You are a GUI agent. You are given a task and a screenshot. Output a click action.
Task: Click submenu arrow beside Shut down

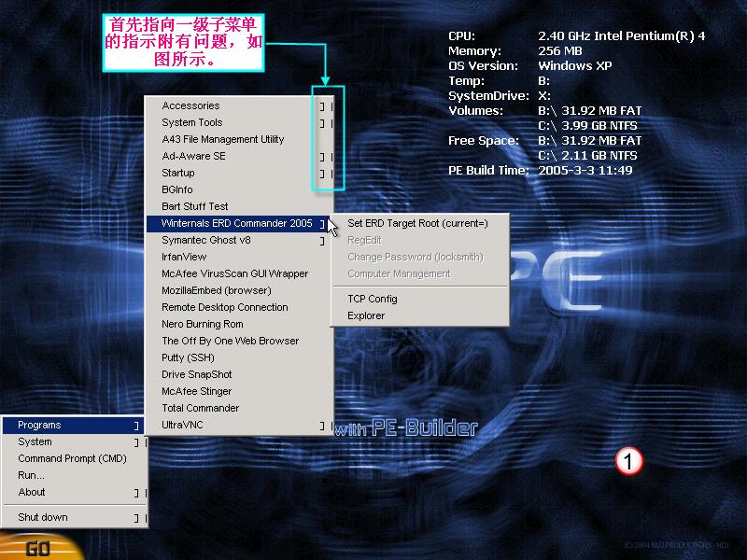click(136, 518)
